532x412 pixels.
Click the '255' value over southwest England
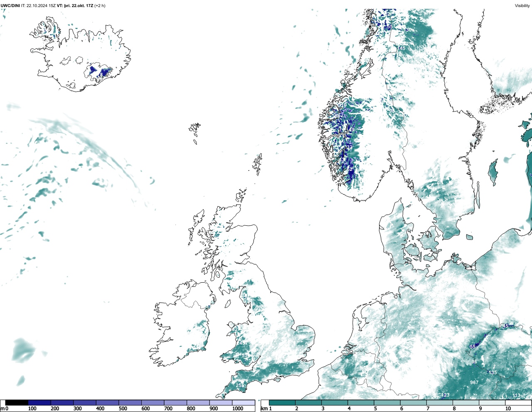[x=240, y=385]
